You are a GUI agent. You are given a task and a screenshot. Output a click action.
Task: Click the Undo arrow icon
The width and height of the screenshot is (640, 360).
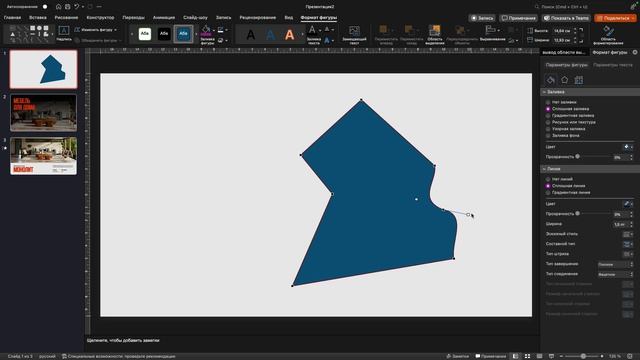coord(76,7)
